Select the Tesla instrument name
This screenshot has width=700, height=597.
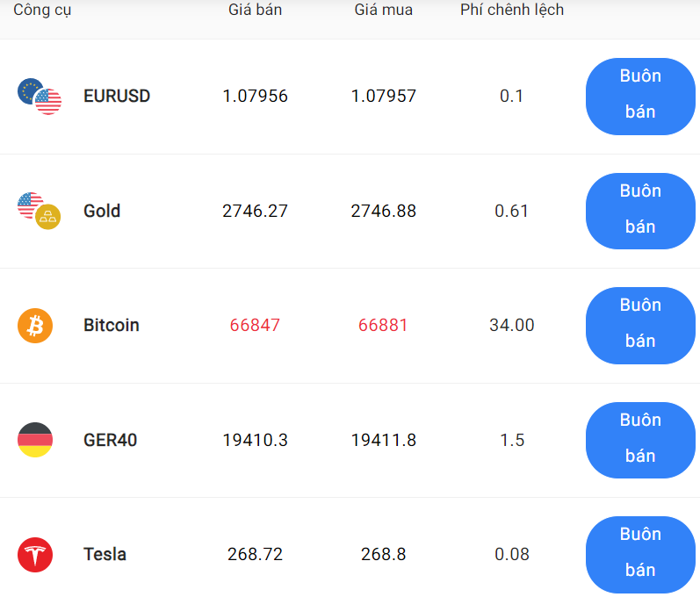(x=105, y=554)
